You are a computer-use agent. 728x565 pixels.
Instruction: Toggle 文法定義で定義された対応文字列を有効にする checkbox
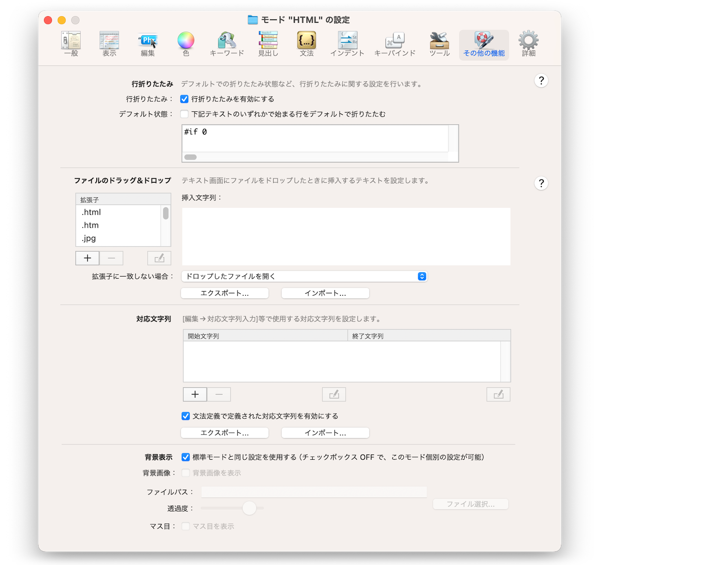click(186, 416)
